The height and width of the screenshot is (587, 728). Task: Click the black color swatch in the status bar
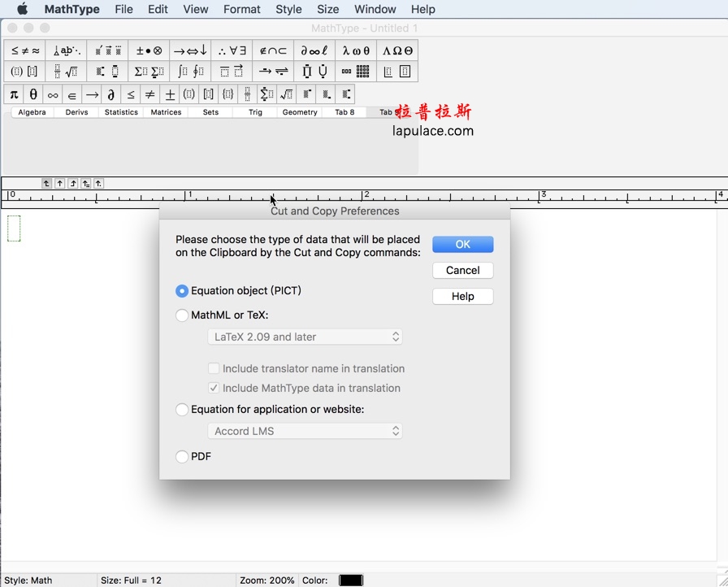[350, 580]
